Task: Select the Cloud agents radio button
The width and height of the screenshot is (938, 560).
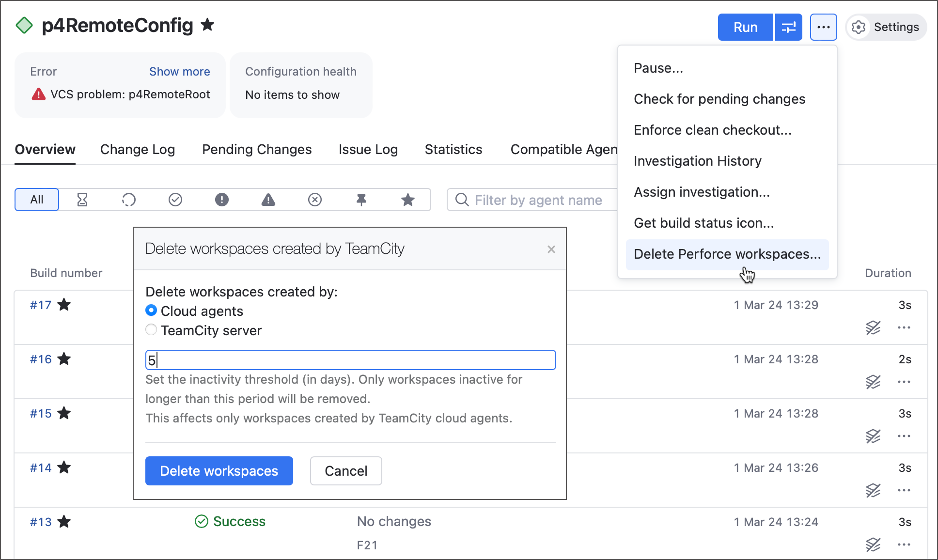Action: point(151,311)
